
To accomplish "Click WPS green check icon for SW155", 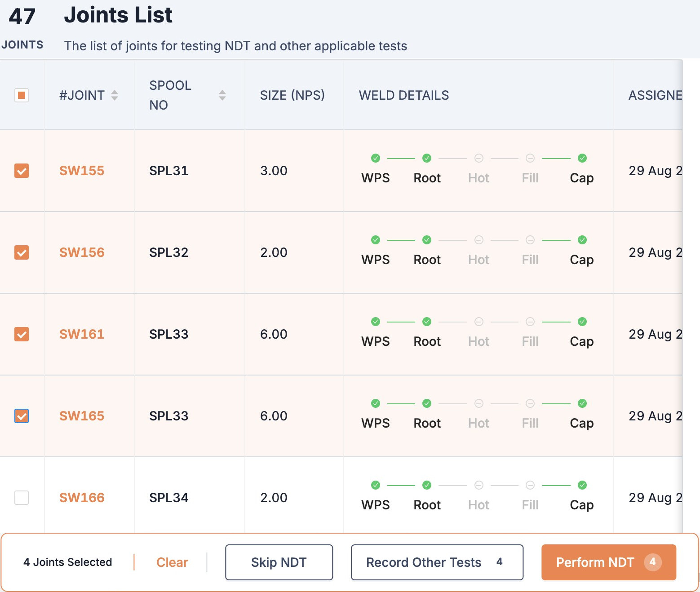I will 376,158.
